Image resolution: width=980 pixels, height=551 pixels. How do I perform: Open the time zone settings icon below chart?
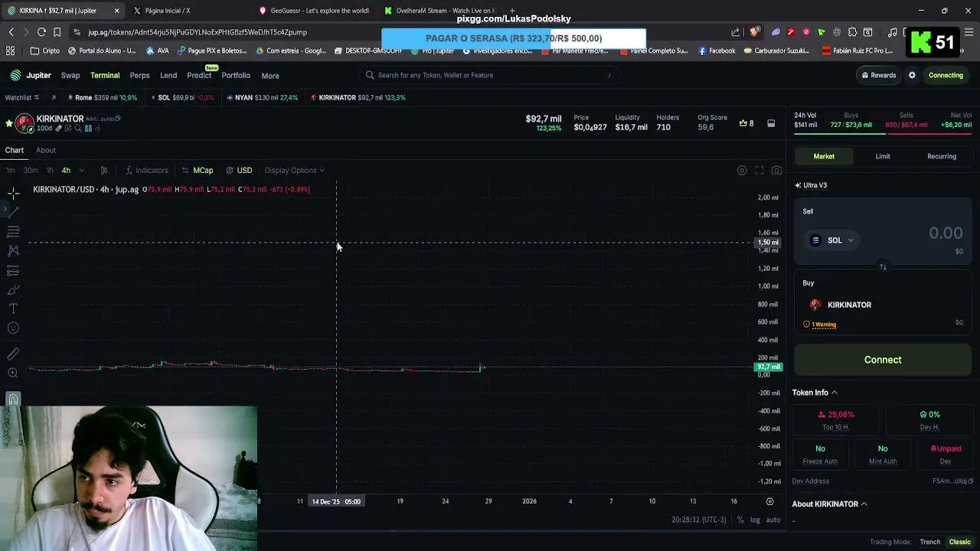(x=769, y=501)
